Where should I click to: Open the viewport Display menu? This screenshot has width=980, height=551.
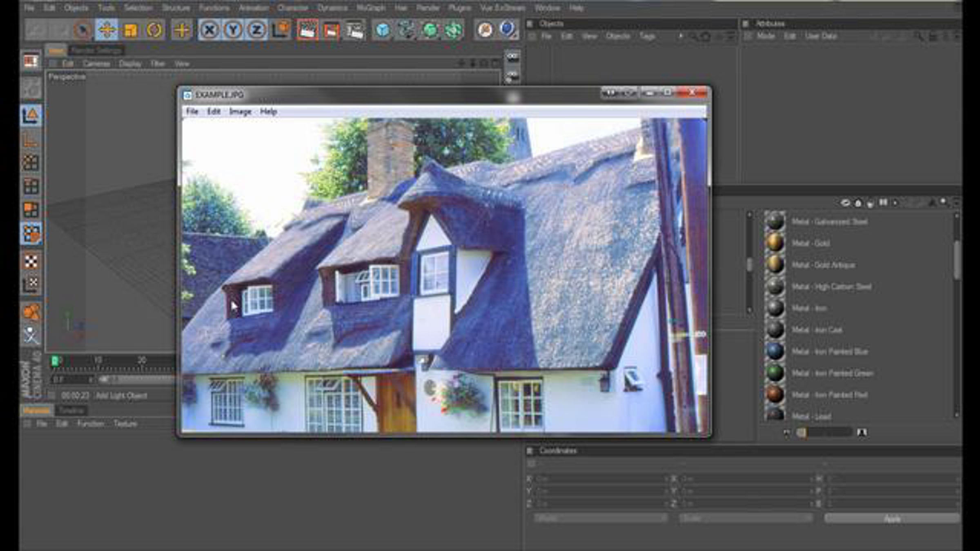coord(130,64)
